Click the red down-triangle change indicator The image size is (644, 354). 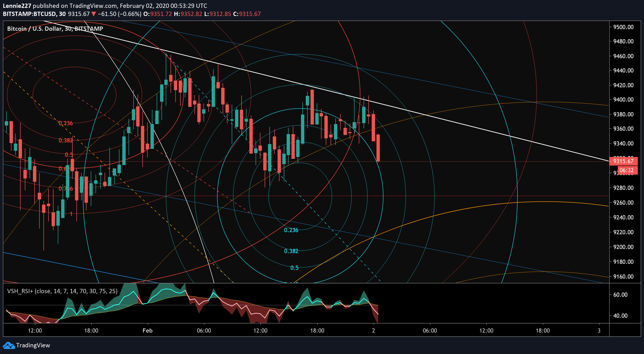(x=93, y=14)
